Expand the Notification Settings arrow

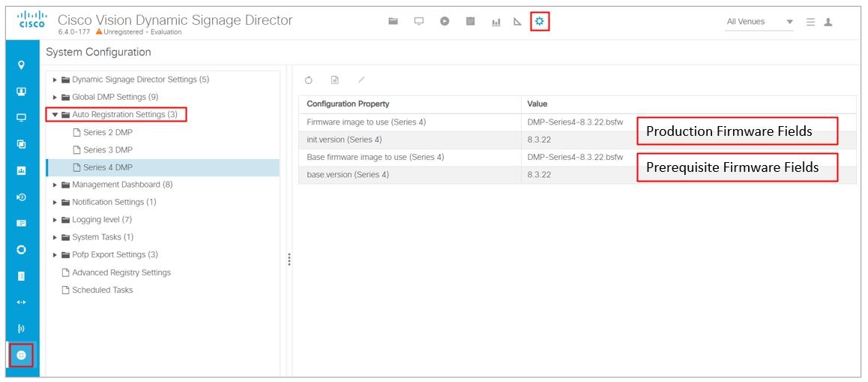point(55,203)
